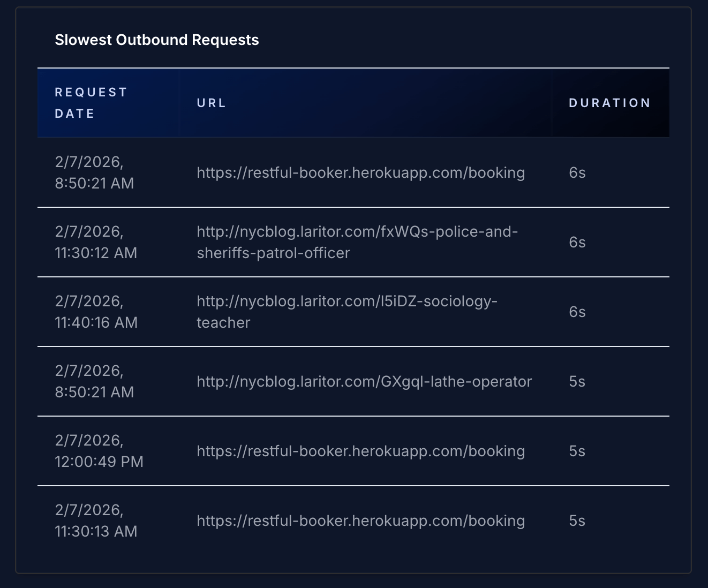Click the Slowest Outbound Requests title

tap(156, 40)
